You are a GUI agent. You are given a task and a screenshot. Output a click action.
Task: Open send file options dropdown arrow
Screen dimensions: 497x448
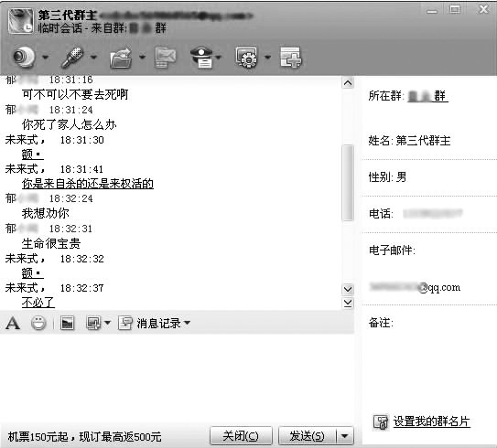(x=142, y=58)
